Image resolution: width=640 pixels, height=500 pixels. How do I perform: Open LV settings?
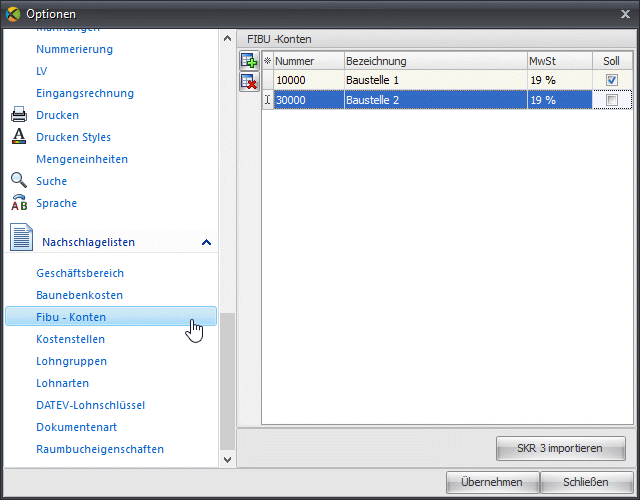point(42,71)
